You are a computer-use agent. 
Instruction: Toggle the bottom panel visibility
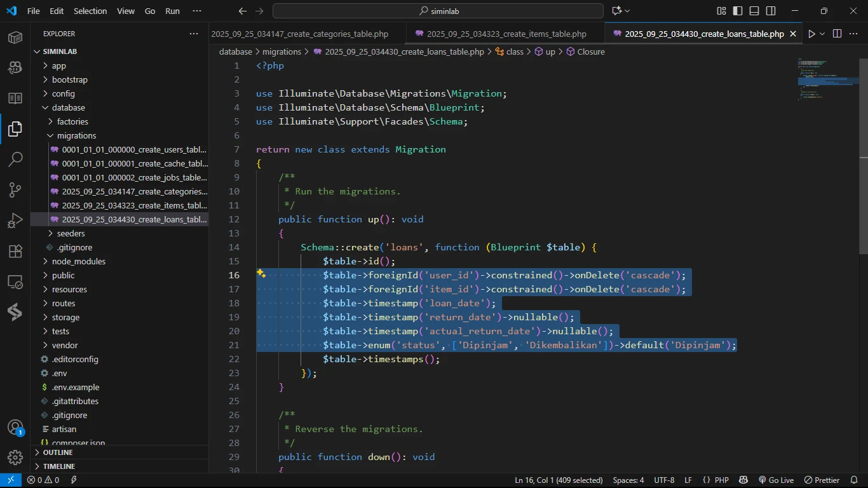pos(754,11)
